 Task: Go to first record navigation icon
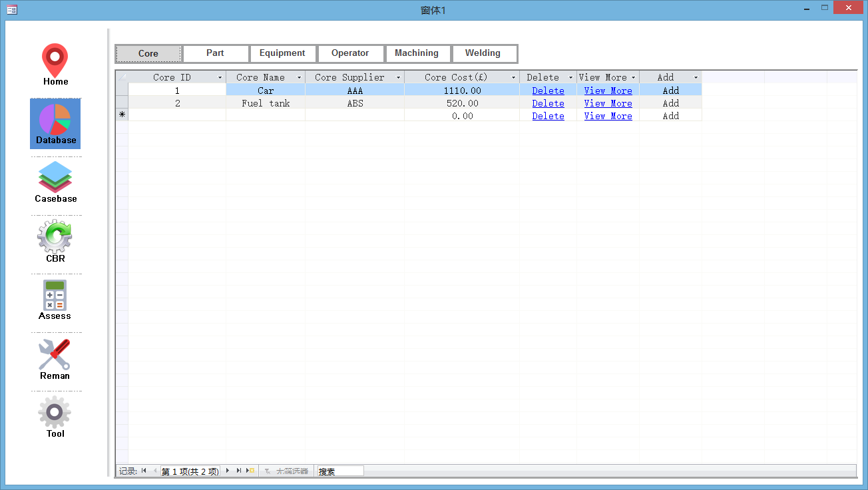(x=144, y=471)
